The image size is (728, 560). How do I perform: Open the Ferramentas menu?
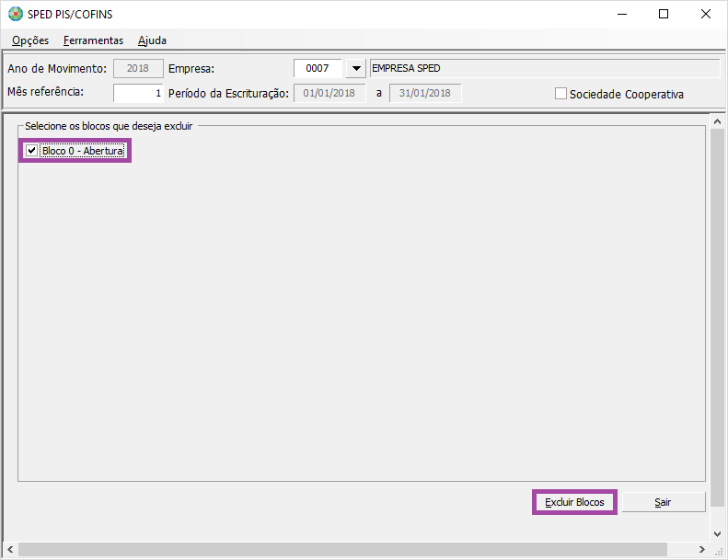click(93, 40)
